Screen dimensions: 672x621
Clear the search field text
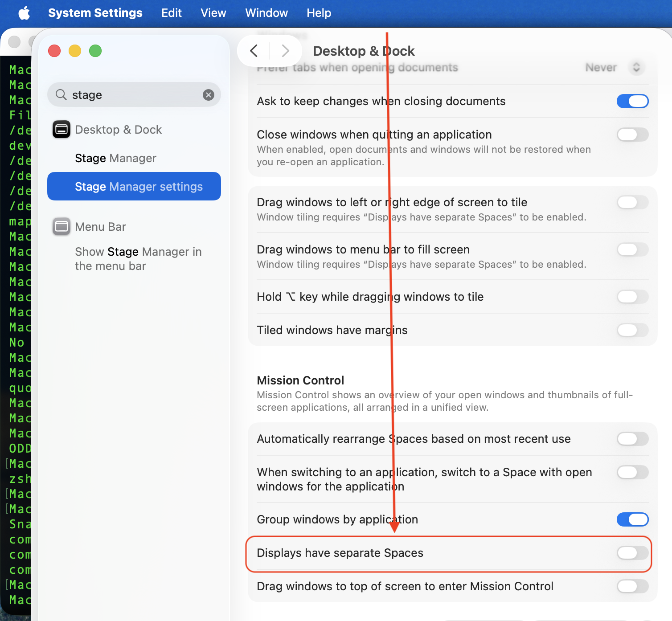209,94
